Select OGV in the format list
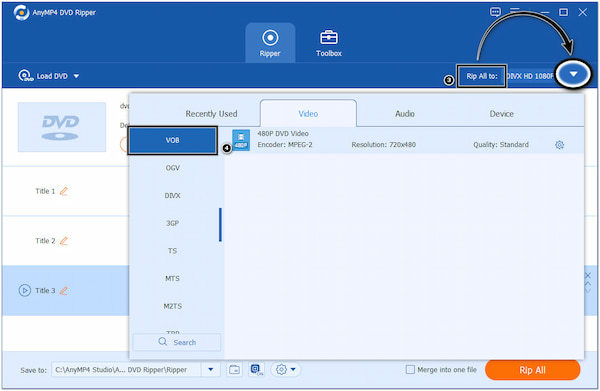The width and height of the screenshot is (600, 391). (173, 168)
